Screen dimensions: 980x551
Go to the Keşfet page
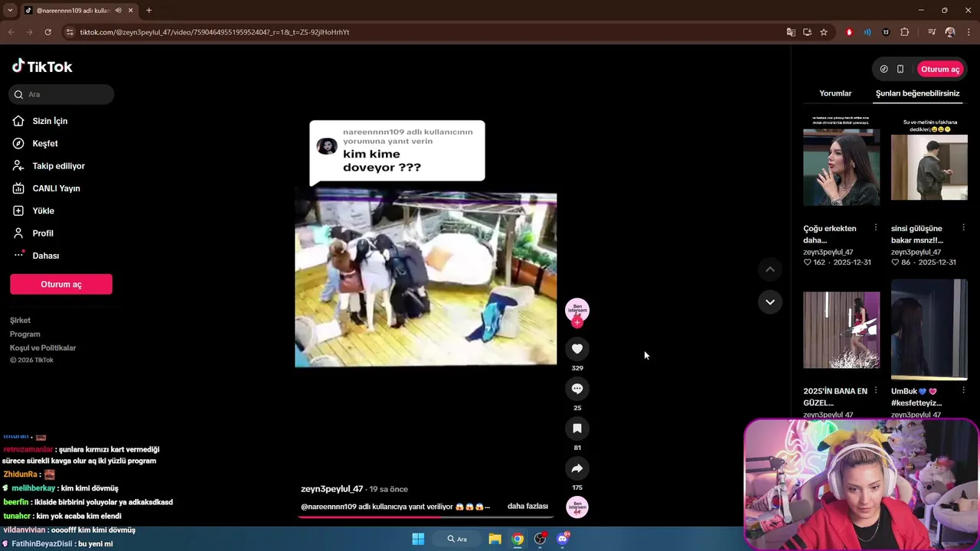(44, 143)
